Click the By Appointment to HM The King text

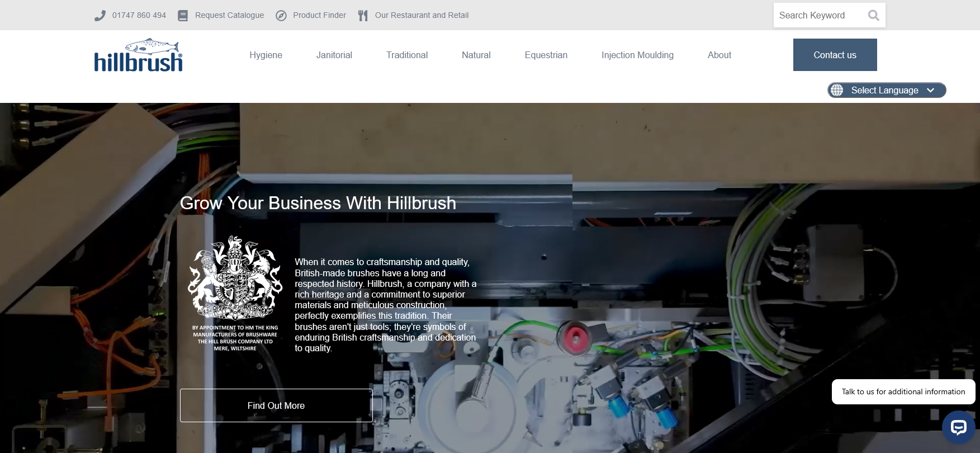click(x=235, y=338)
